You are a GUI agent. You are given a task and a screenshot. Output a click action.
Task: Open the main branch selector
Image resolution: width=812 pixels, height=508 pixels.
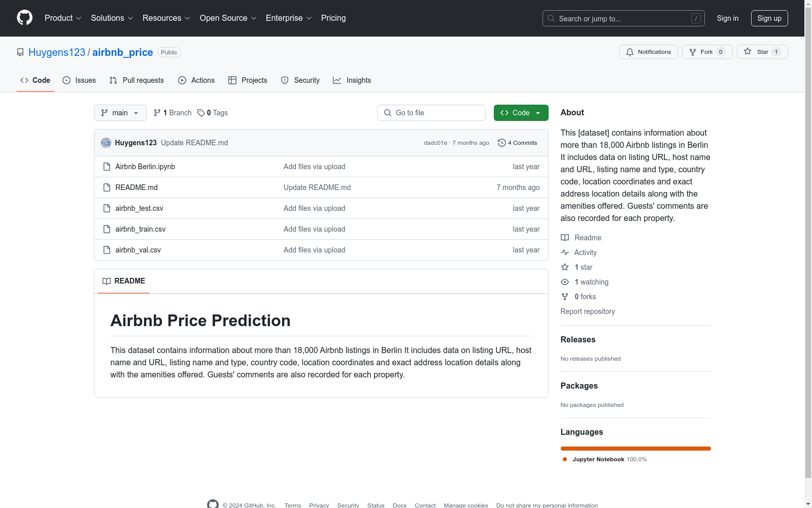[x=120, y=113]
